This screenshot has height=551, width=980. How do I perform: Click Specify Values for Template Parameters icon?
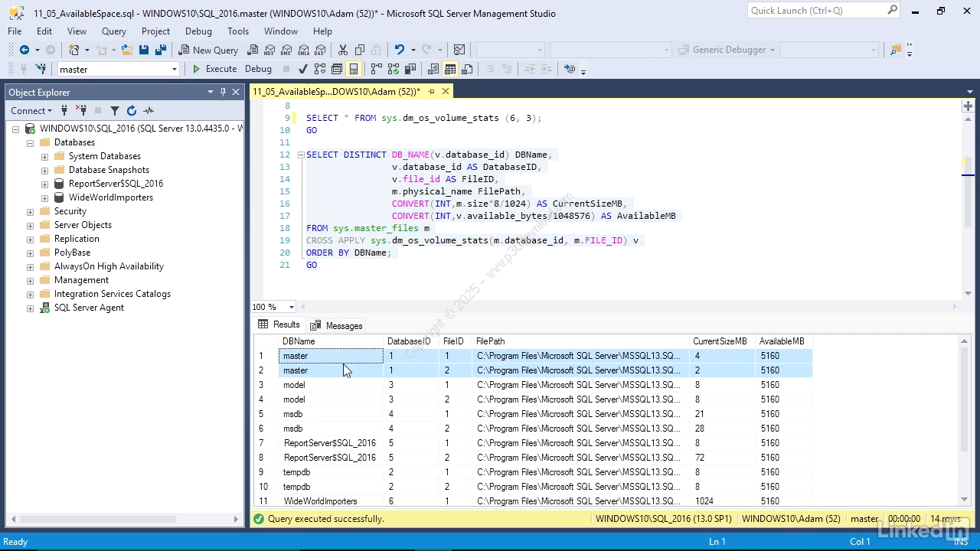pyautogui.click(x=569, y=69)
